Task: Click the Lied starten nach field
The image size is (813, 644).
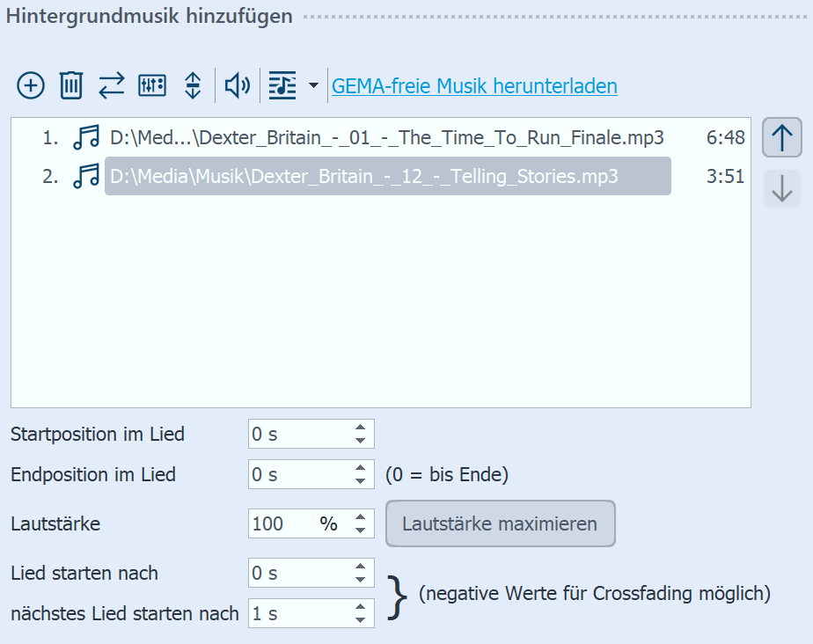Action: pos(299,574)
